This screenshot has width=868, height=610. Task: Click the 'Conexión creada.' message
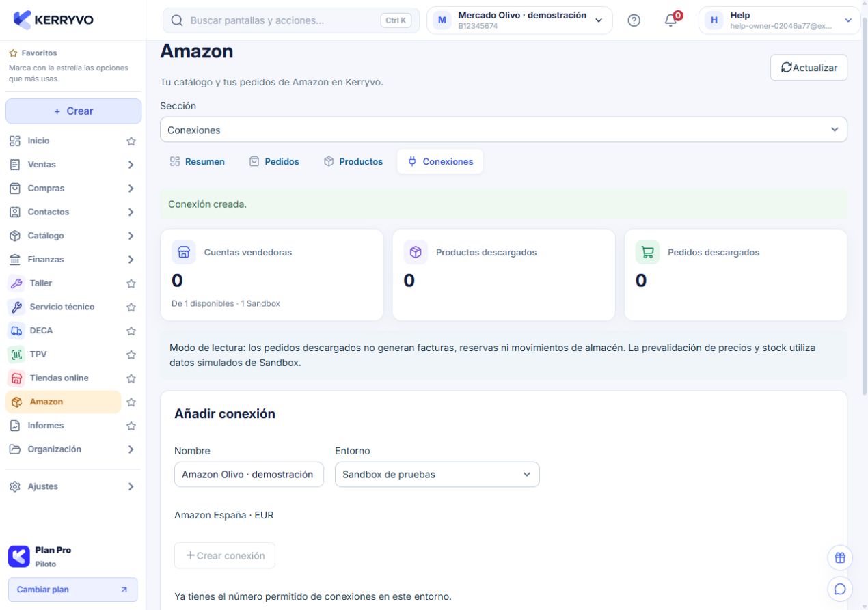point(207,204)
